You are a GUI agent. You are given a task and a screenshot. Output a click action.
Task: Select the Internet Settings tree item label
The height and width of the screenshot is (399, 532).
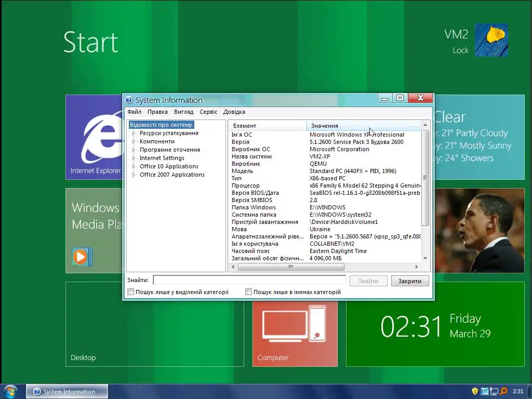(162, 158)
